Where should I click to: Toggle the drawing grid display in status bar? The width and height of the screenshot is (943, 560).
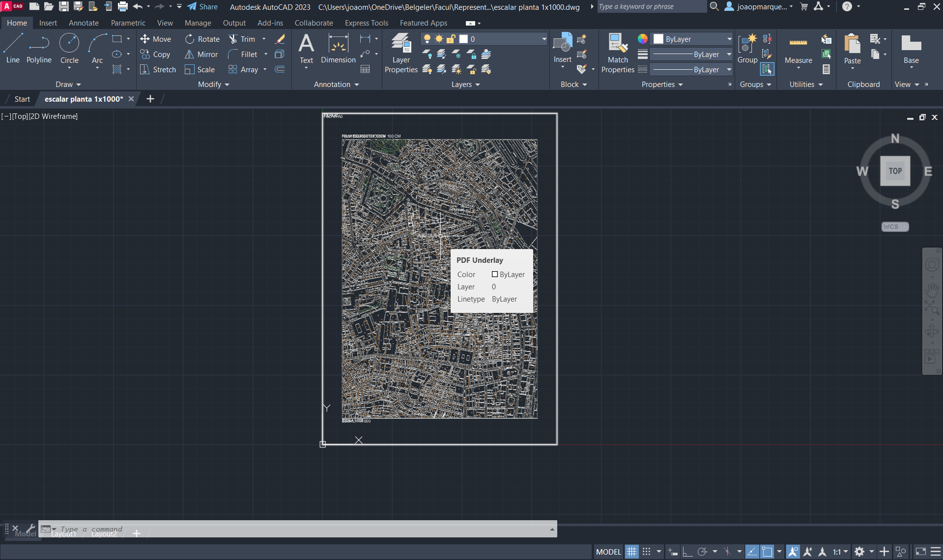[631, 552]
